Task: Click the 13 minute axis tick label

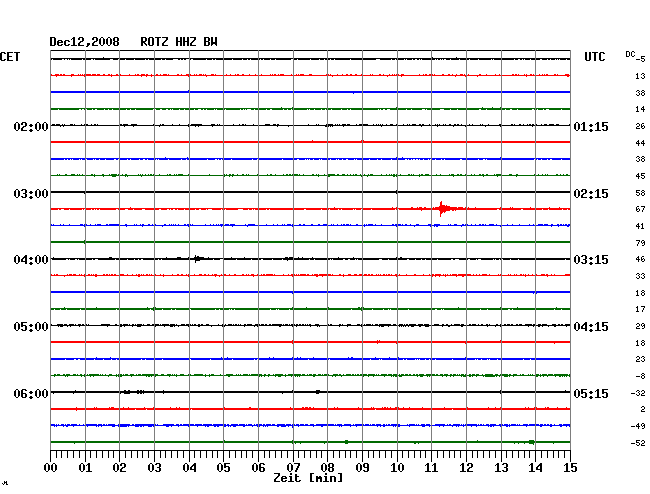Action: click(x=501, y=468)
